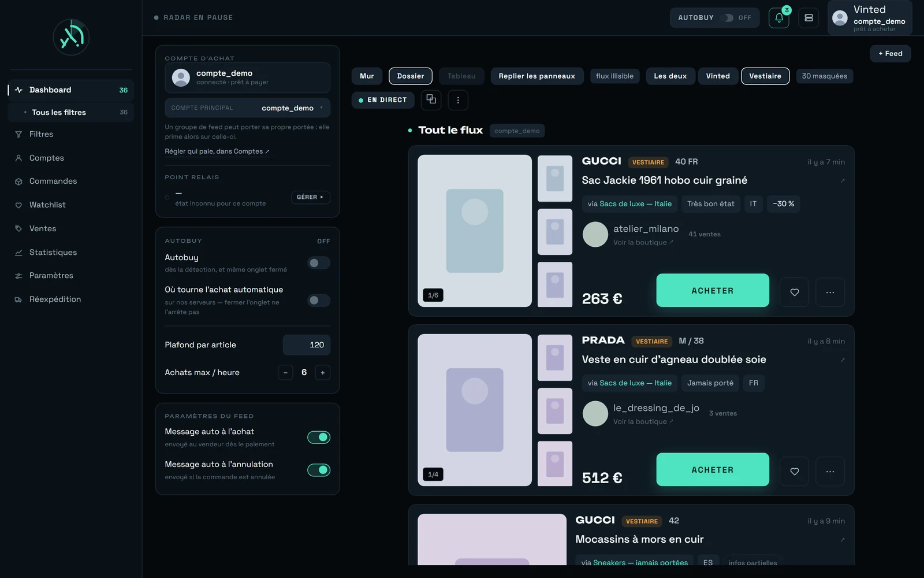Open the Mocassins à mors external link arrow
This screenshot has width=924, height=578.
point(843,540)
